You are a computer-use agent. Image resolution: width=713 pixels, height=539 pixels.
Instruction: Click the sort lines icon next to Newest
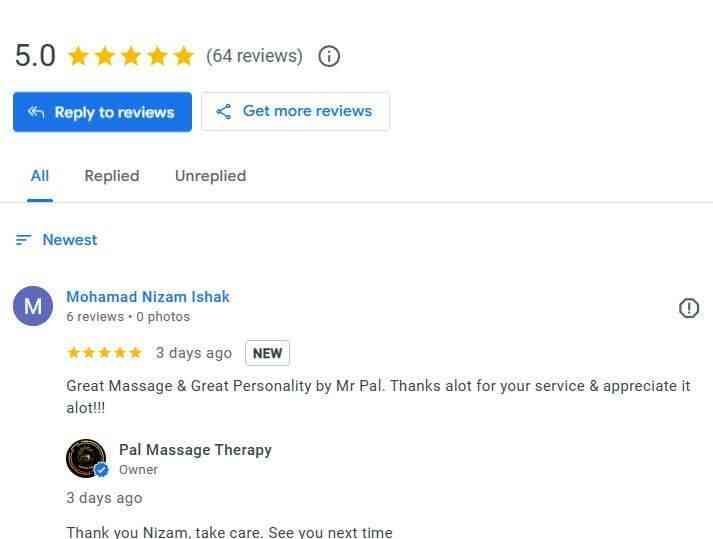(24, 240)
